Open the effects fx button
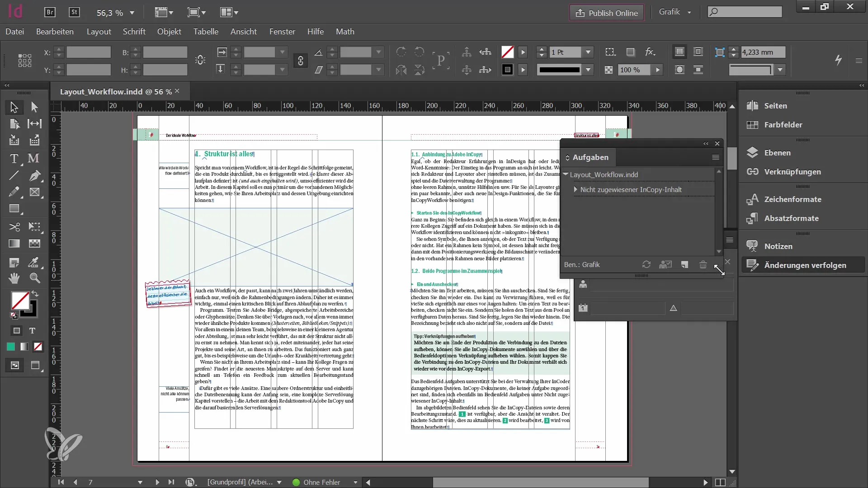868x488 pixels. pyautogui.click(x=650, y=52)
